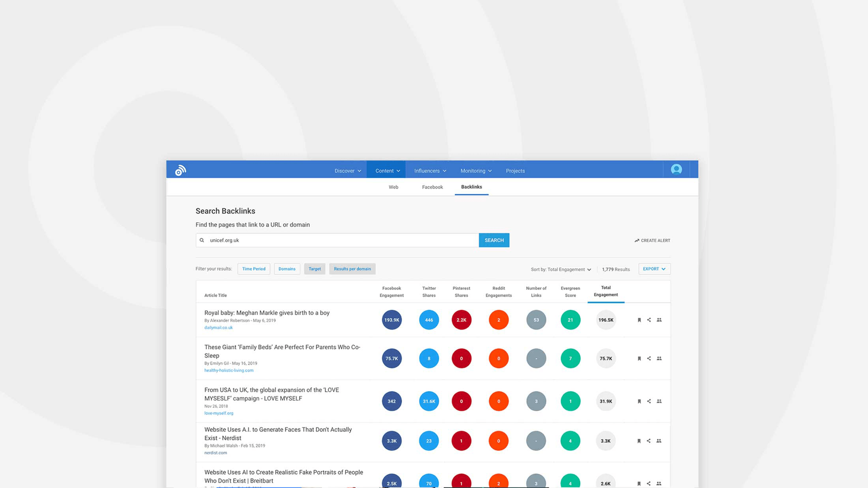The image size is (868, 488).
Task: View sharers for LOVE MYSELF article
Action: 659,401
